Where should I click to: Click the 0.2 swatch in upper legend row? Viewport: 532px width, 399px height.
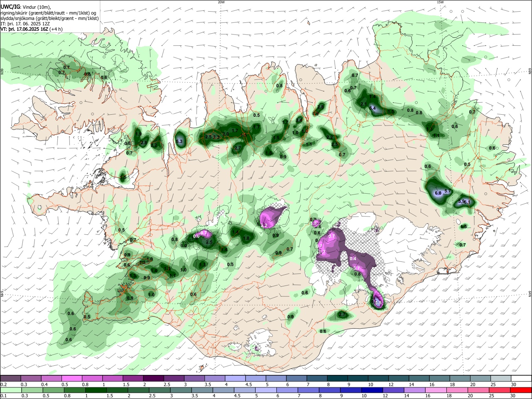click(10, 378)
